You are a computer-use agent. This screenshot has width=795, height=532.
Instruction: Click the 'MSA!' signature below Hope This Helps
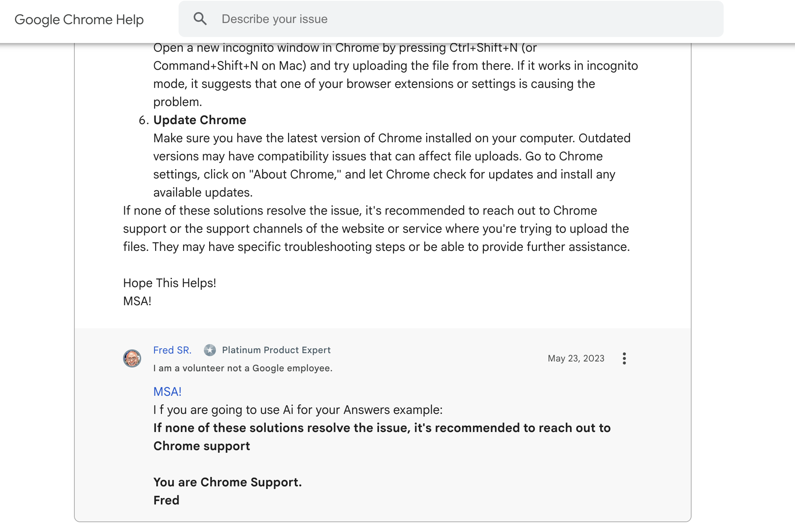(x=137, y=301)
